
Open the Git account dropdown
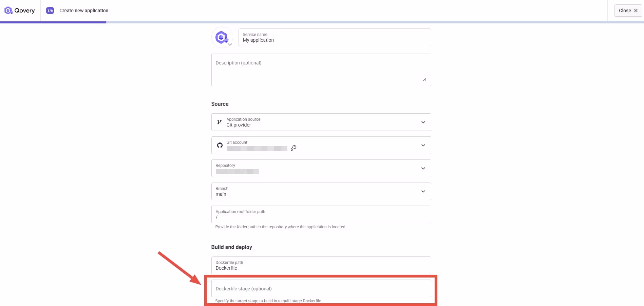tap(423, 145)
